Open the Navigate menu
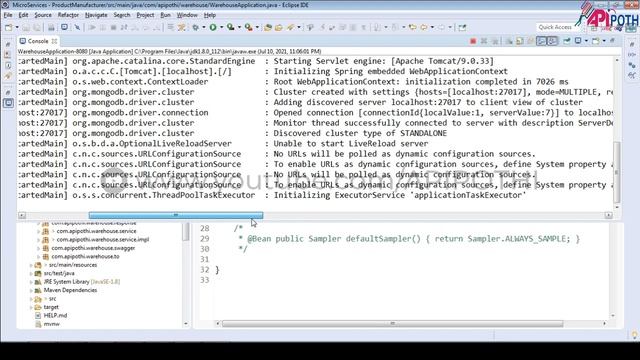 pyautogui.click(x=96, y=15)
